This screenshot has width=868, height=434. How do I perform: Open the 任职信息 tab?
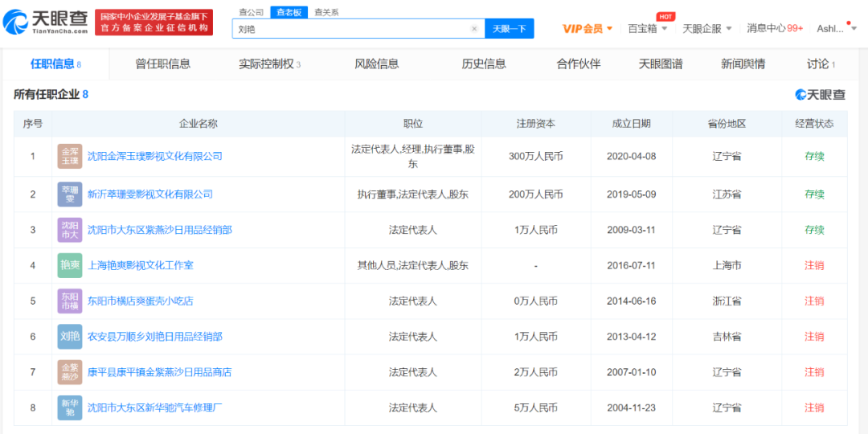coord(55,64)
